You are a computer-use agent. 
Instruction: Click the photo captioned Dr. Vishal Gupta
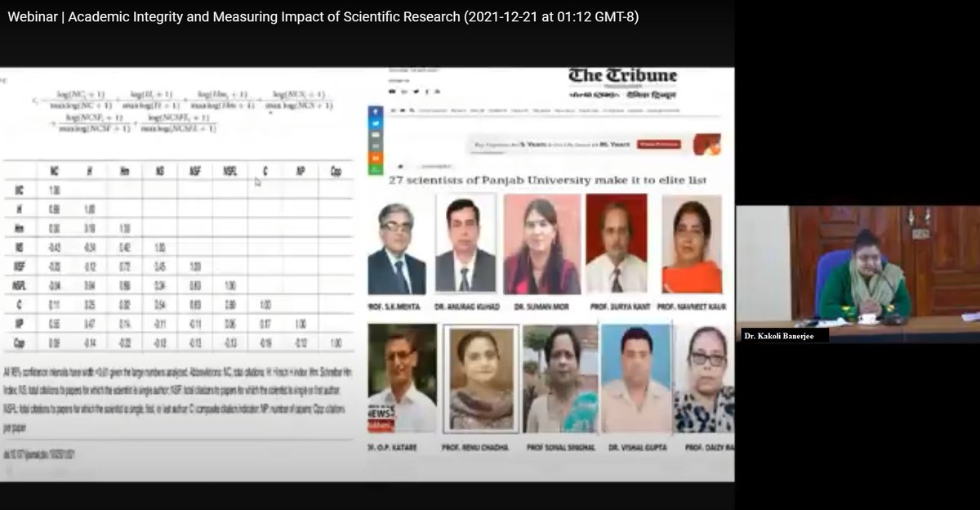point(635,378)
